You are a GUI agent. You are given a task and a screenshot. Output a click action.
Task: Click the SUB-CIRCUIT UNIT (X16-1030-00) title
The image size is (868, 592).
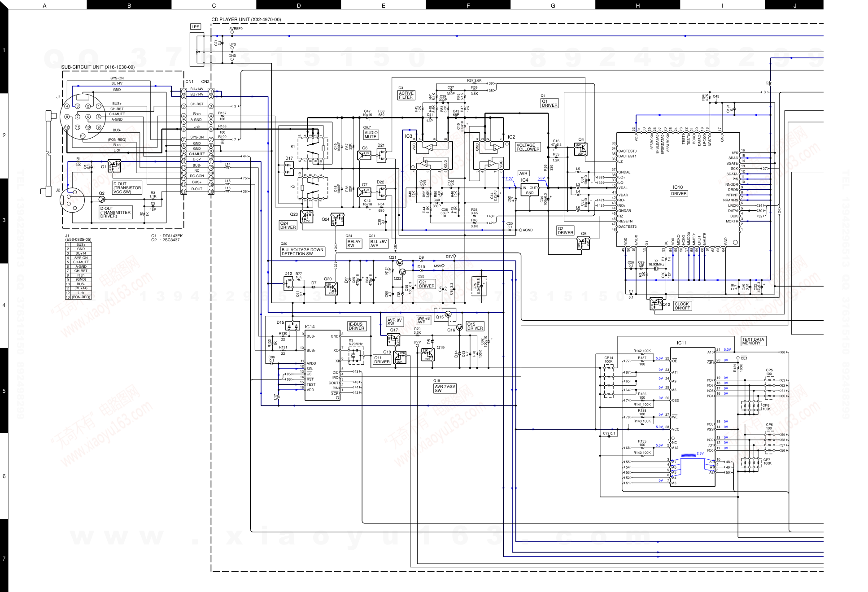[x=98, y=67]
